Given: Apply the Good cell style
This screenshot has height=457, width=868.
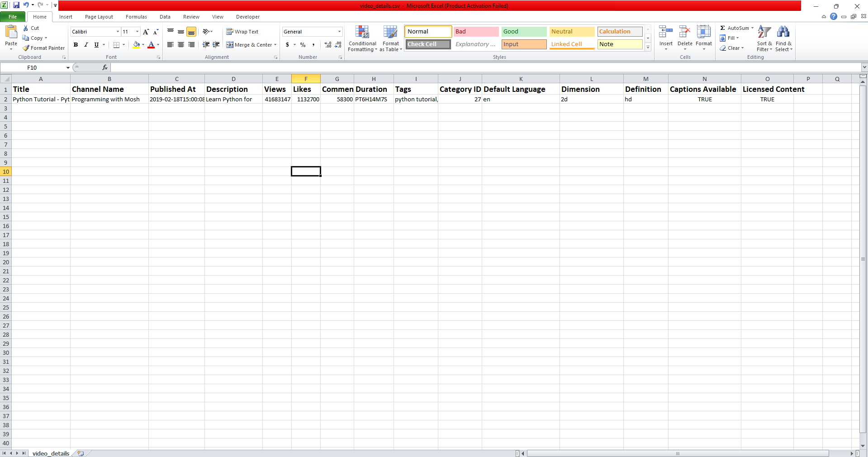Looking at the screenshot, I should (x=523, y=32).
